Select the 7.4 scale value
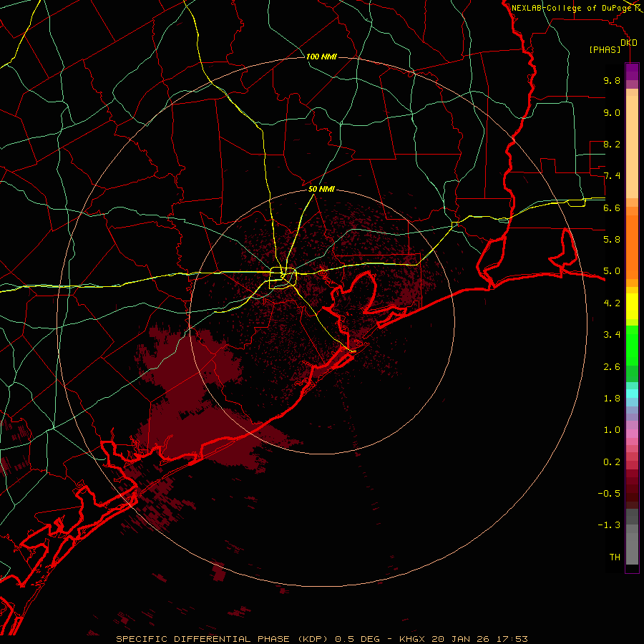 (612, 176)
